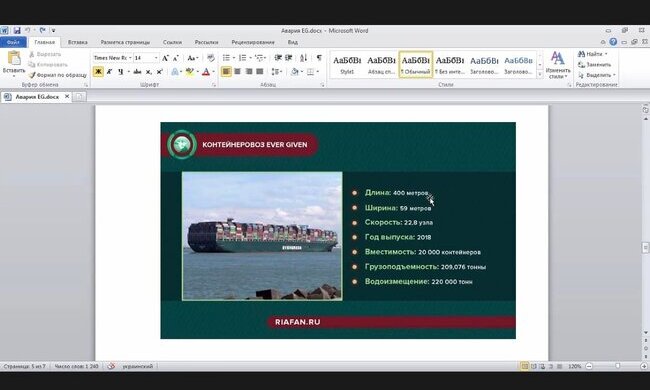Close the Авария EG.docx document tab
This screenshot has height=390, width=650.
(67, 96)
